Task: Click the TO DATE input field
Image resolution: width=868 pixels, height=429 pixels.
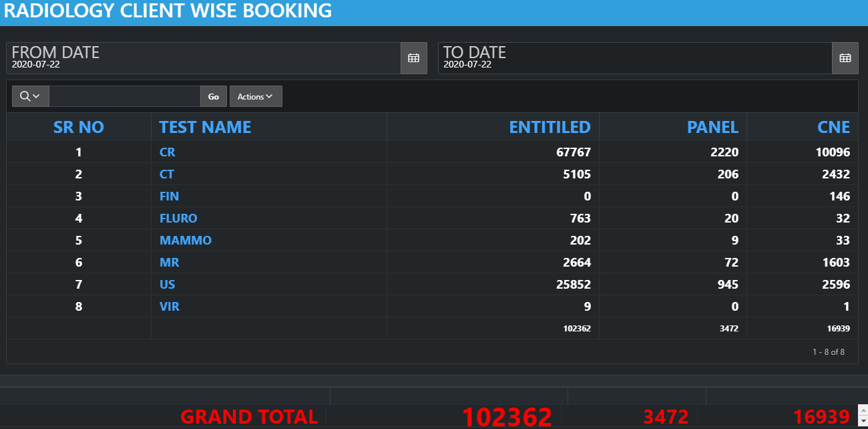Action: [x=635, y=58]
